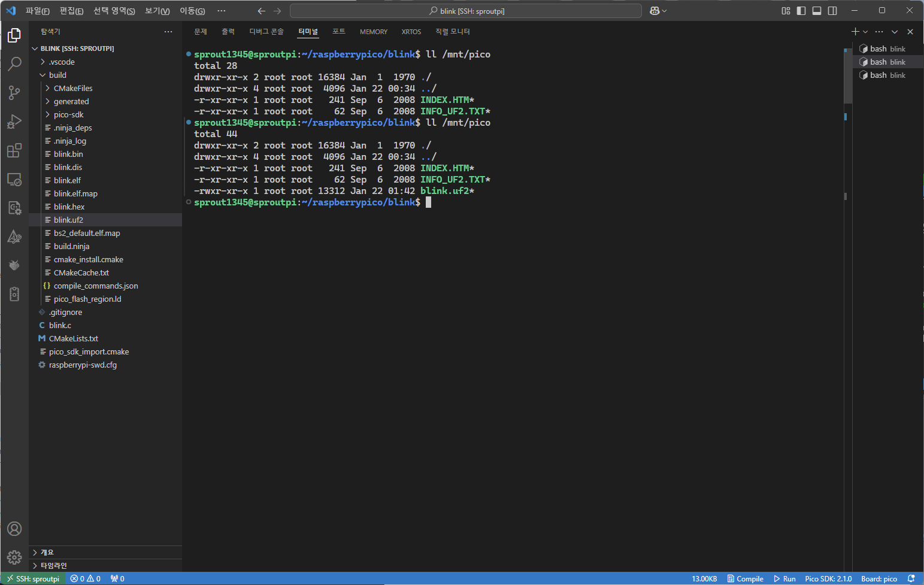Switch to the 문제 panel tab
924x585 pixels.
coord(201,32)
